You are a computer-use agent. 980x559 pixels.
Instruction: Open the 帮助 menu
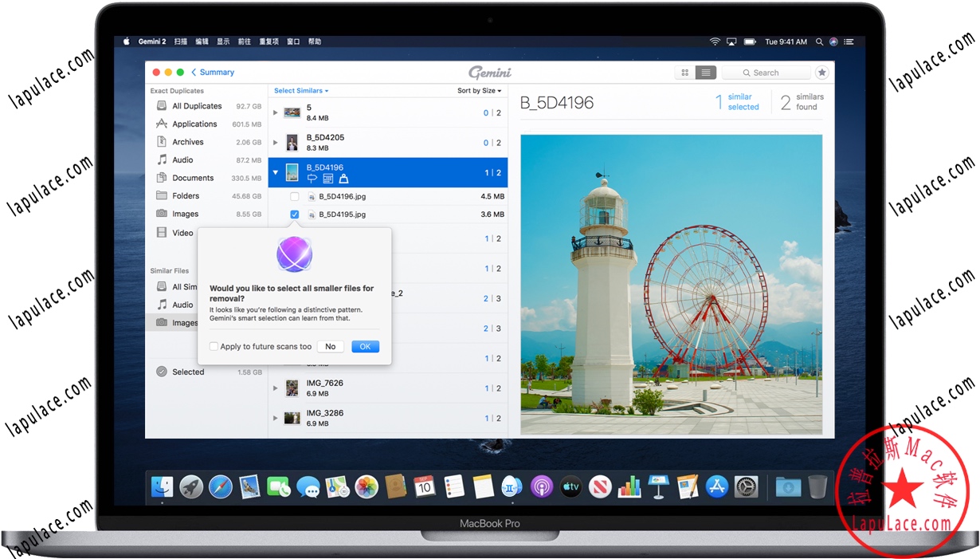[x=314, y=41]
